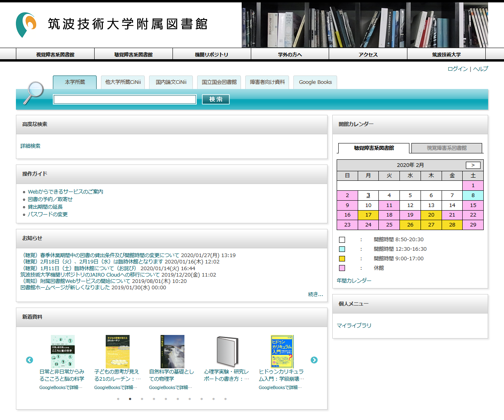Click the library logo icon
The width and height of the screenshot is (504, 420).
point(26,25)
